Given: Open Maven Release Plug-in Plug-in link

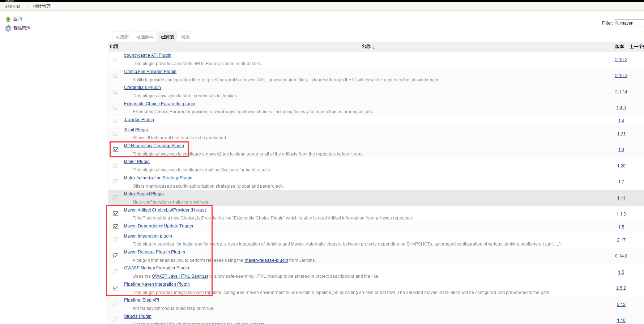Looking at the screenshot, I should (x=154, y=252).
